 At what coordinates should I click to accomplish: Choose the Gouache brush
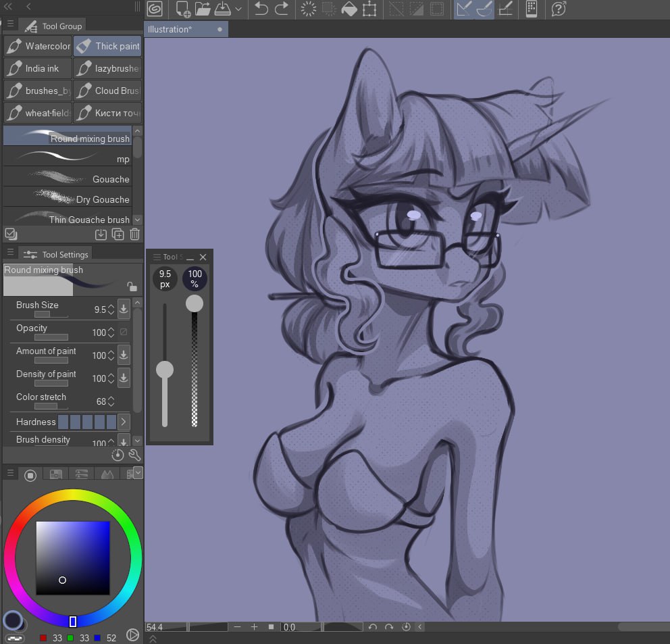click(68, 176)
